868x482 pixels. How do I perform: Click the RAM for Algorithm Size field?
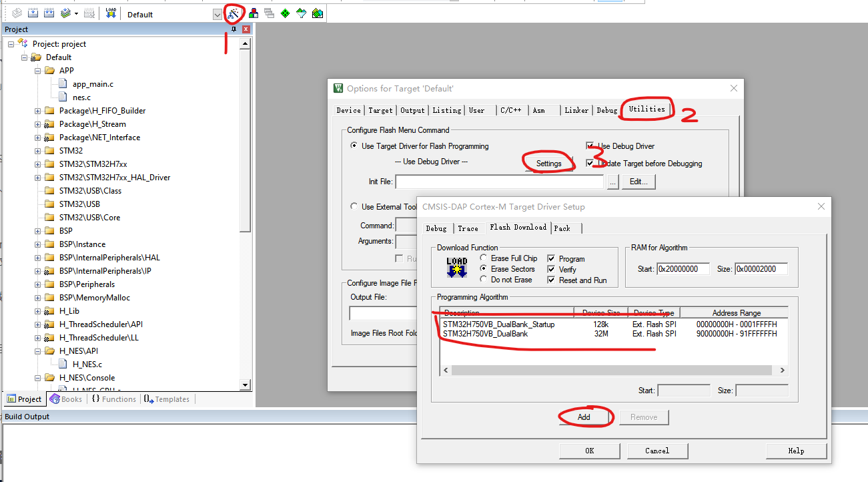tap(761, 269)
